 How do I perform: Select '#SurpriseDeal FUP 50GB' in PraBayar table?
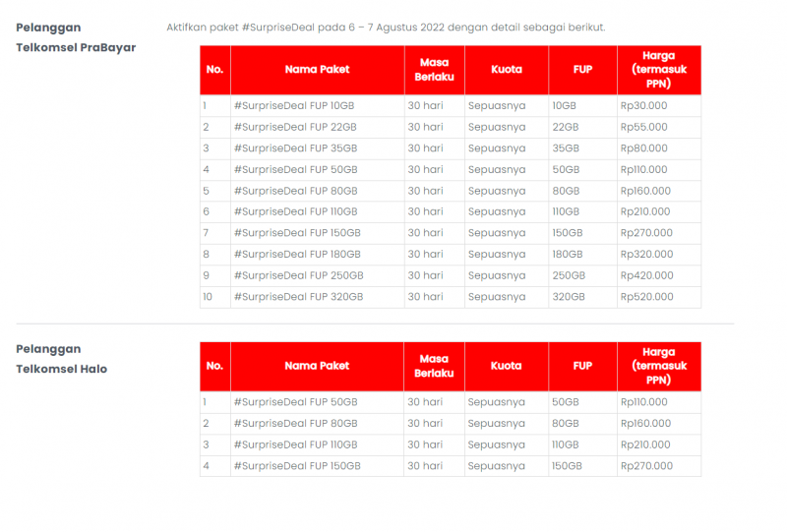pyautogui.click(x=296, y=170)
